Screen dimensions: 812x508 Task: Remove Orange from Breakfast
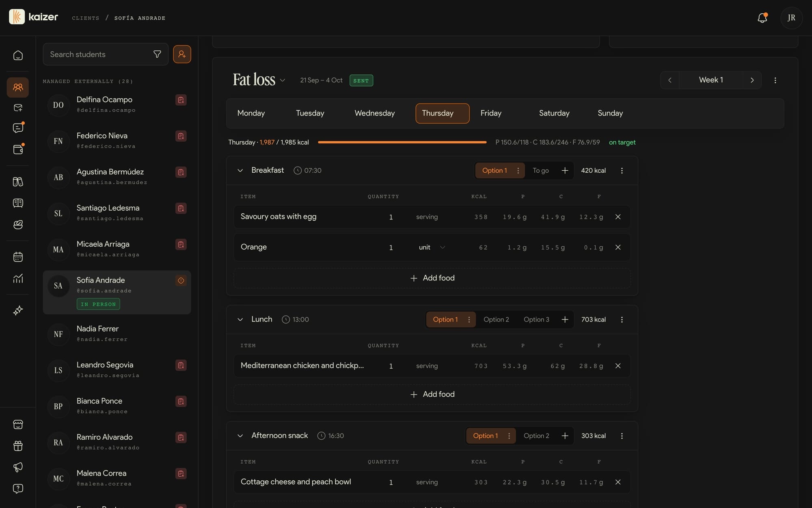[x=618, y=247]
